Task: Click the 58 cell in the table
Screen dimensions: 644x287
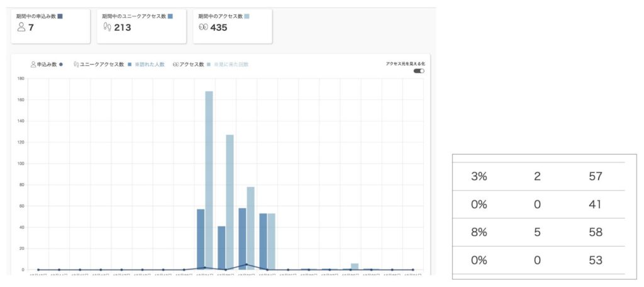Action: (x=596, y=232)
